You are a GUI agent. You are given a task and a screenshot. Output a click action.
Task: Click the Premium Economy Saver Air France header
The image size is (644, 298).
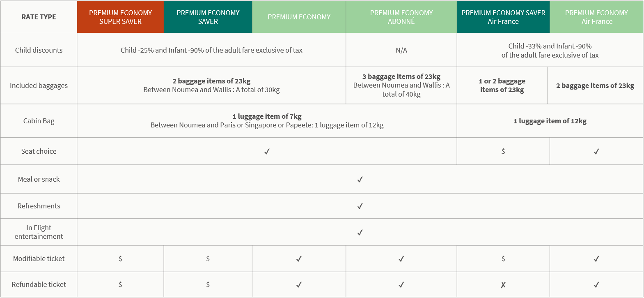[503, 17]
